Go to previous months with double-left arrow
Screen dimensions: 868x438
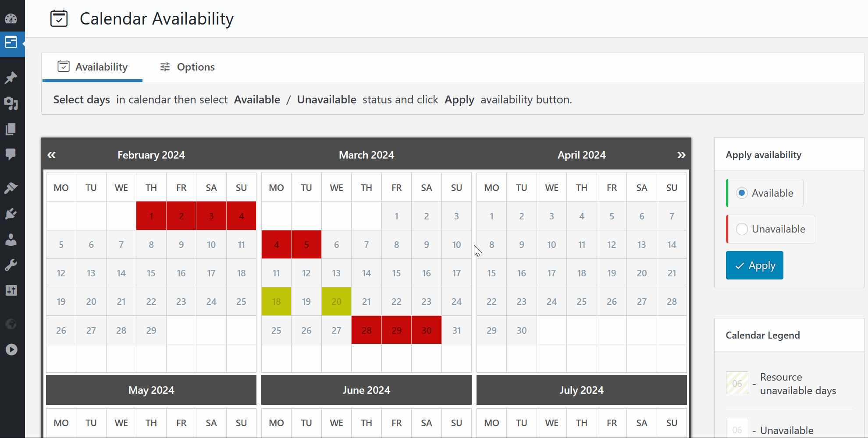52,155
